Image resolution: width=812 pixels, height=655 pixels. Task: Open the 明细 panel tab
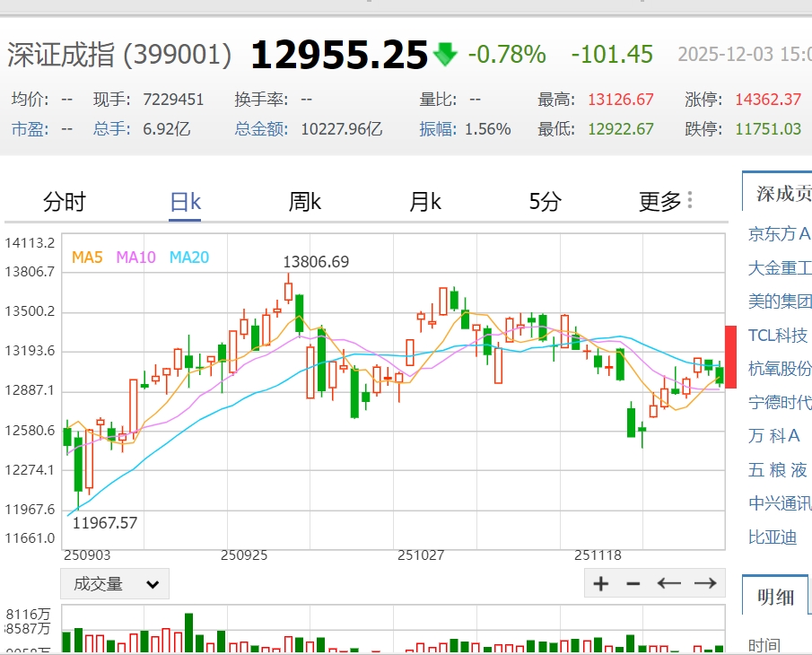(775, 598)
